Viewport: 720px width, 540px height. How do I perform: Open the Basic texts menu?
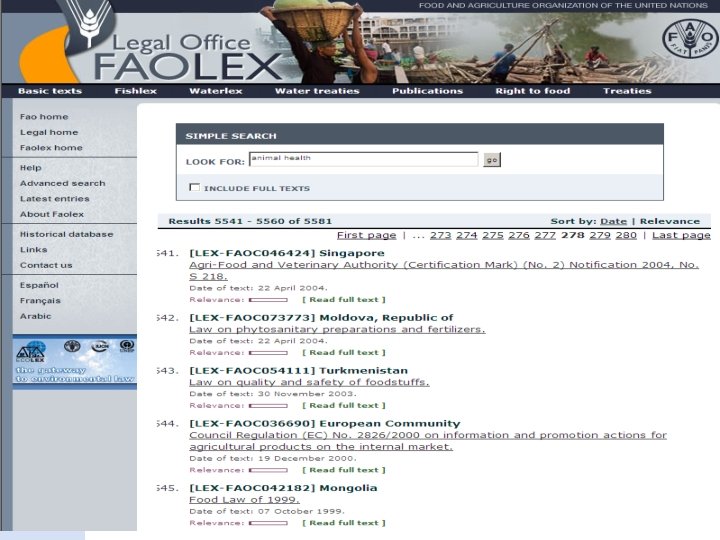(x=50, y=91)
